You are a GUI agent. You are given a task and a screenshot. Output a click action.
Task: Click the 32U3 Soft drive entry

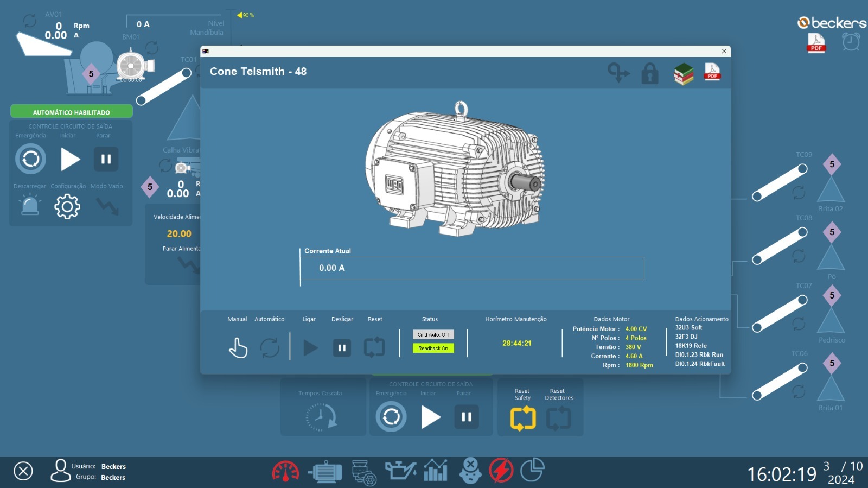[688, 327]
